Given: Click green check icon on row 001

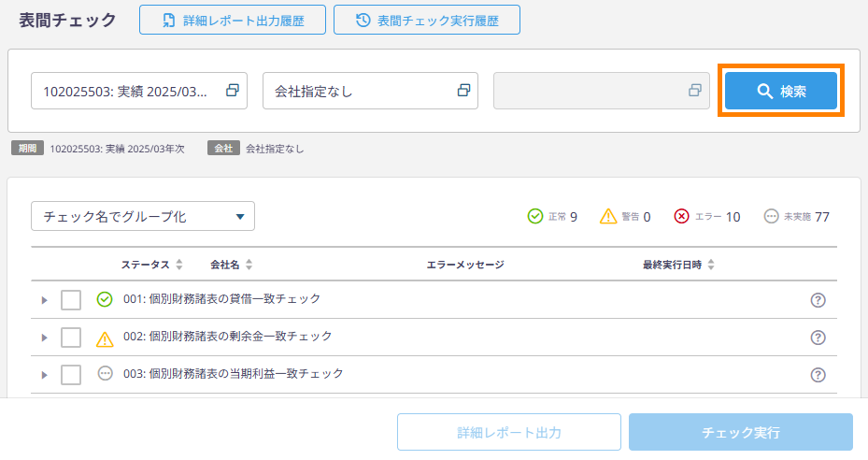Looking at the screenshot, I should (105, 299).
